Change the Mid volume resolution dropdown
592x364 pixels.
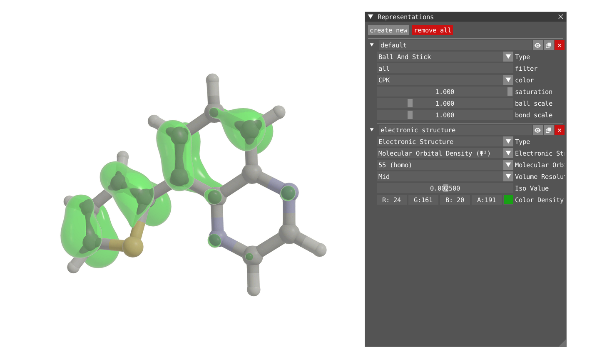508,176
